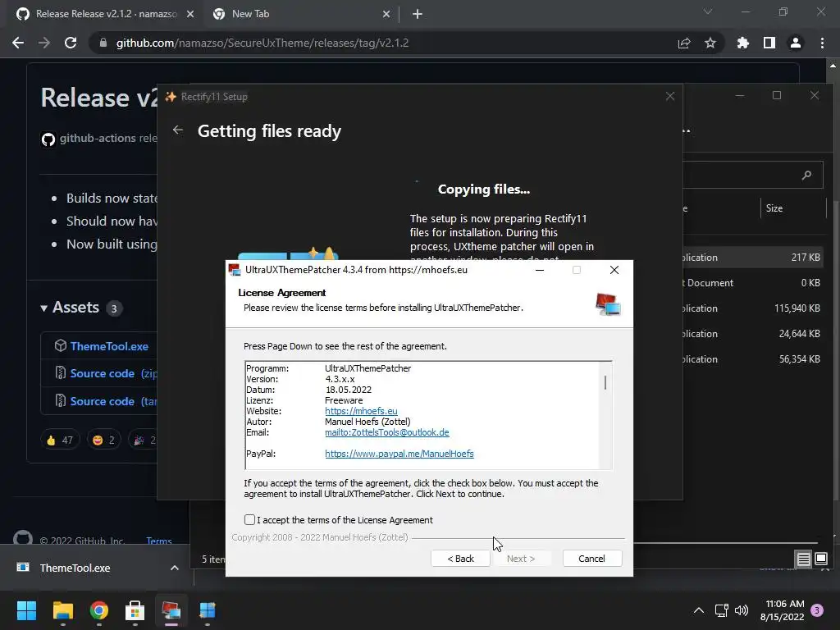This screenshot has height=630, width=840.
Task: Select the 24,644 KB file row
Action: point(753,334)
